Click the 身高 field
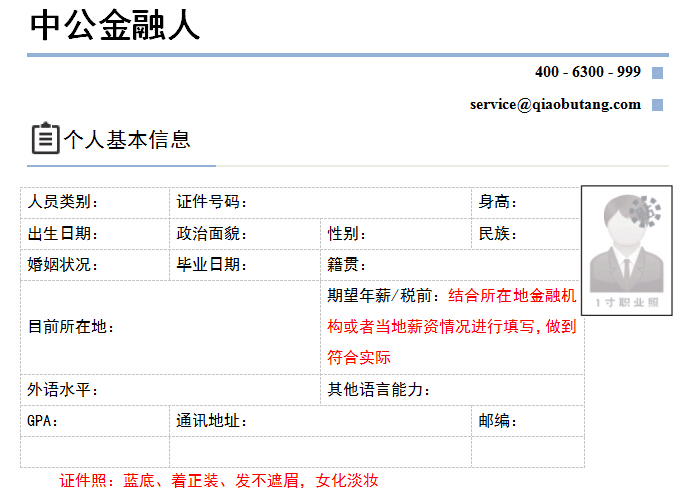The height and width of the screenshot is (494, 699). point(526,203)
